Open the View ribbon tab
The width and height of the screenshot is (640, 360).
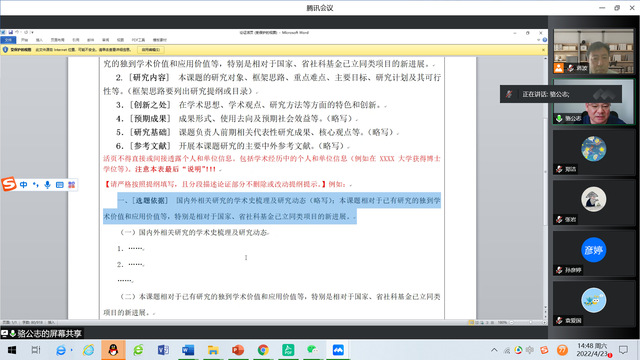pyautogui.click(x=120, y=40)
